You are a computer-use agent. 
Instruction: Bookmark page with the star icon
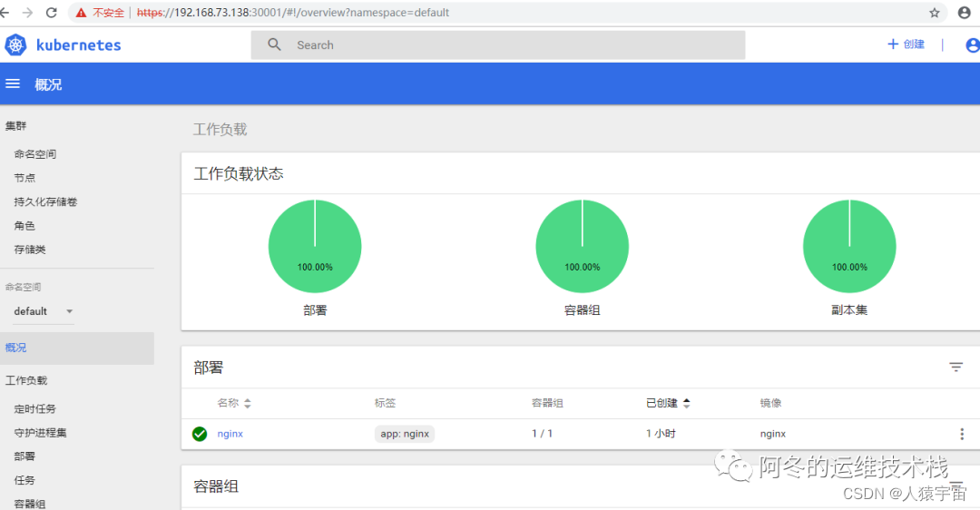point(935,13)
